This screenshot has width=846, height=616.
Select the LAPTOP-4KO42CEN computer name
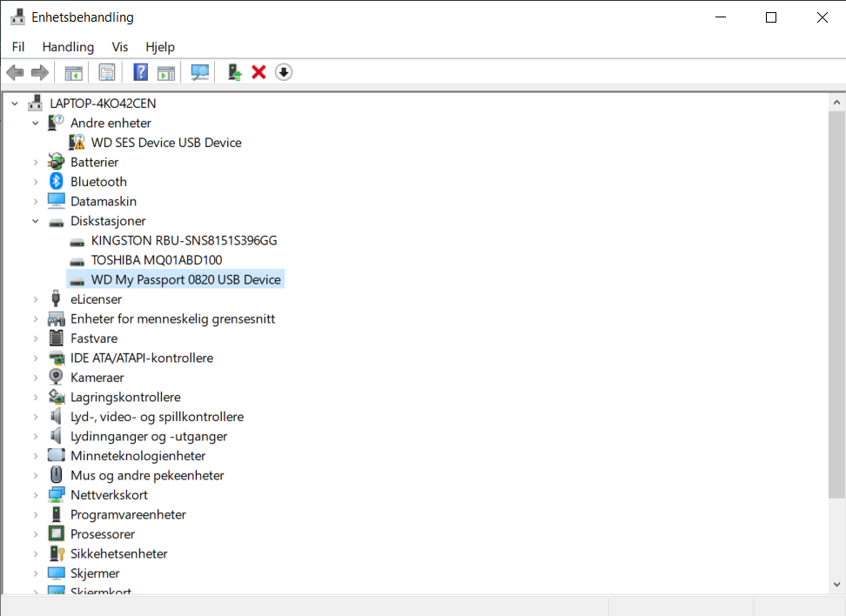click(103, 103)
